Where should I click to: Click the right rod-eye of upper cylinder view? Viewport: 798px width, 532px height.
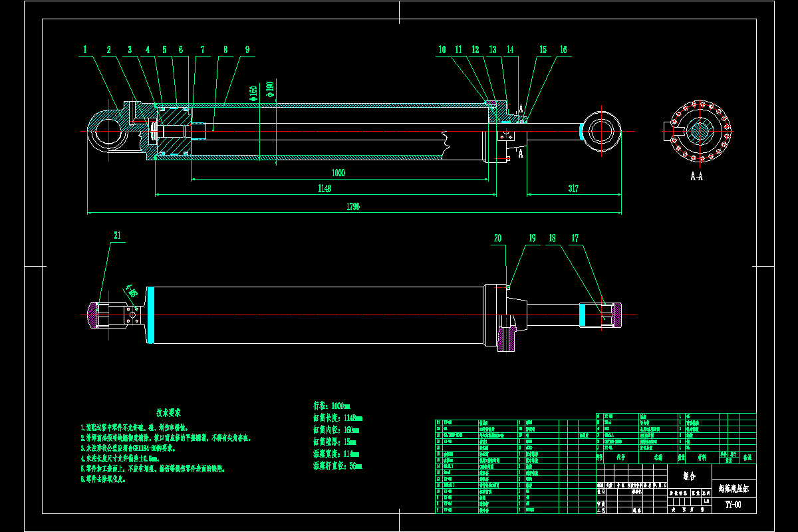pyautogui.click(x=602, y=130)
